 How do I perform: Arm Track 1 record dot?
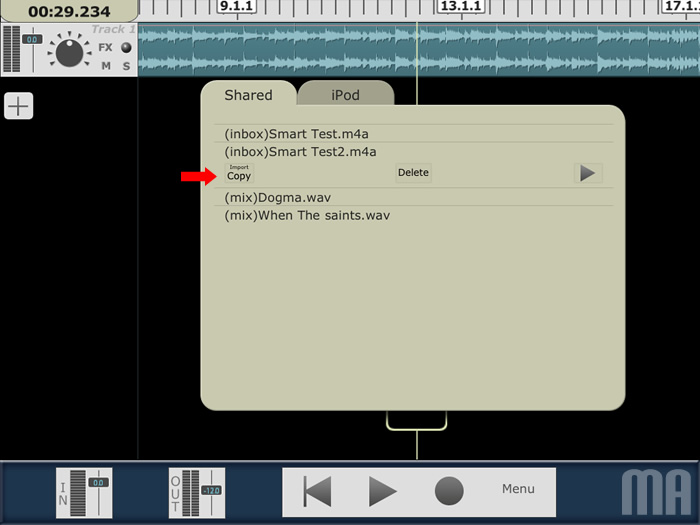coord(126,47)
